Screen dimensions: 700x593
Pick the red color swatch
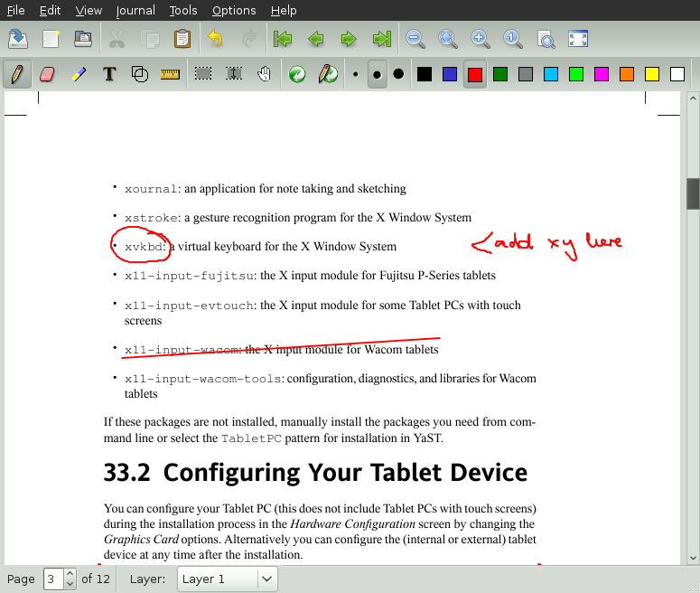[475, 74]
